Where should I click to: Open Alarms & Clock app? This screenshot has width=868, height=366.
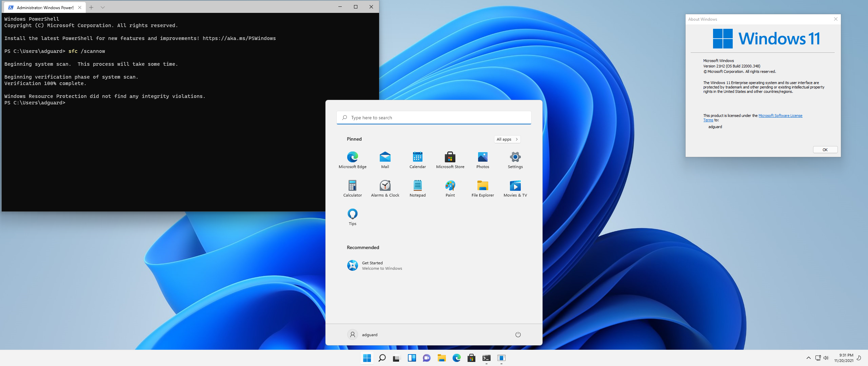click(x=385, y=188)
